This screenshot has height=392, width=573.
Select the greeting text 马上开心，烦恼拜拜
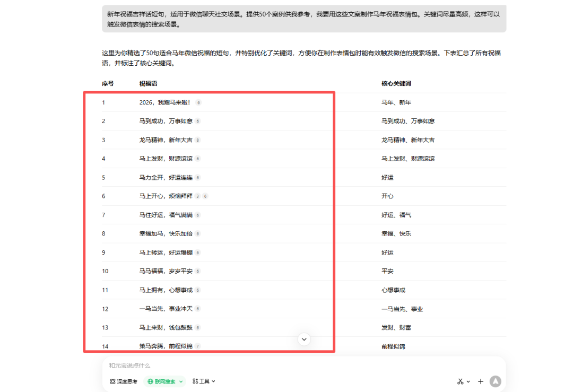pos(166,197)
